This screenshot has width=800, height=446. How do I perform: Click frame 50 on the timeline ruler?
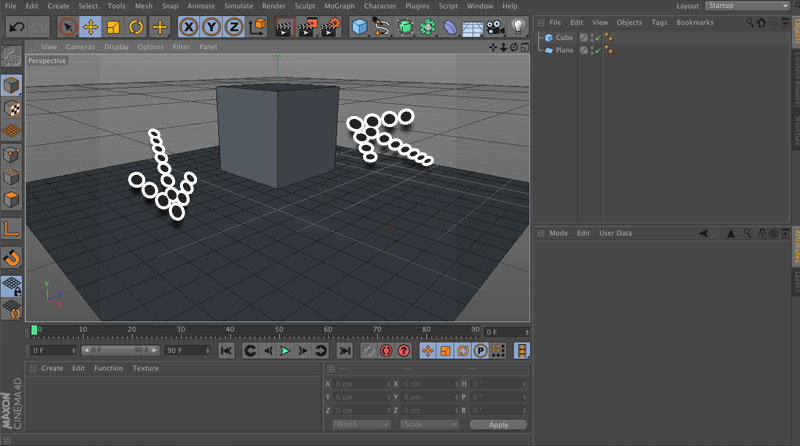click(279, 332)
